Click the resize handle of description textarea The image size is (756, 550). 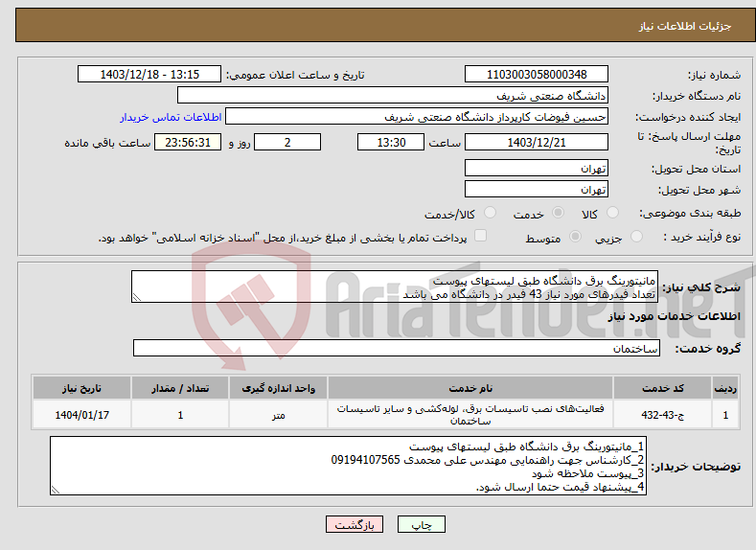pos(136,298)
